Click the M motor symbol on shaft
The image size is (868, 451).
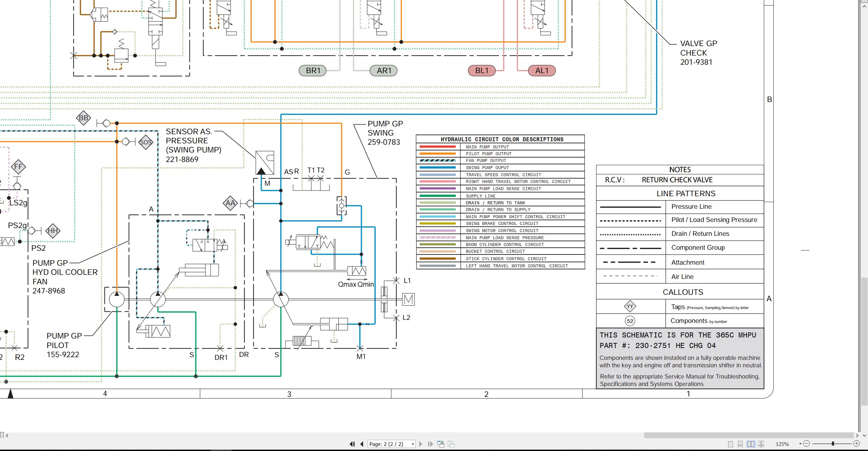pyautogui.click(x=409, y=299)
